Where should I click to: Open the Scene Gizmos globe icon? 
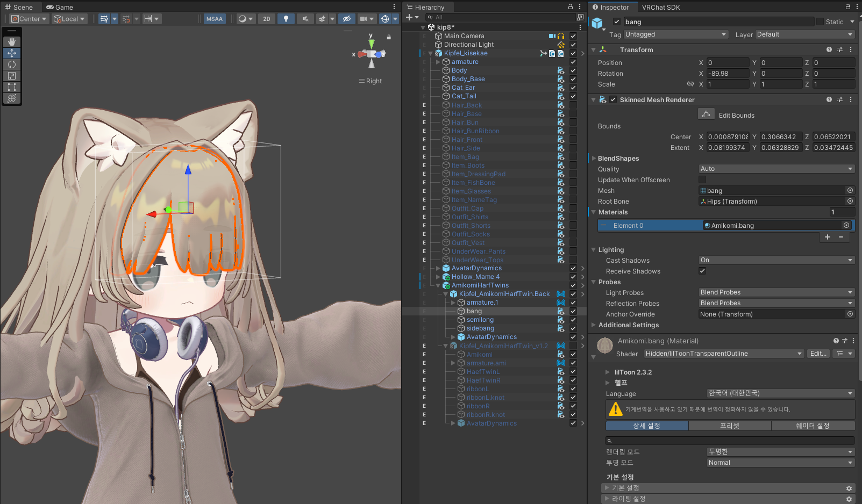tap(385, 19)
